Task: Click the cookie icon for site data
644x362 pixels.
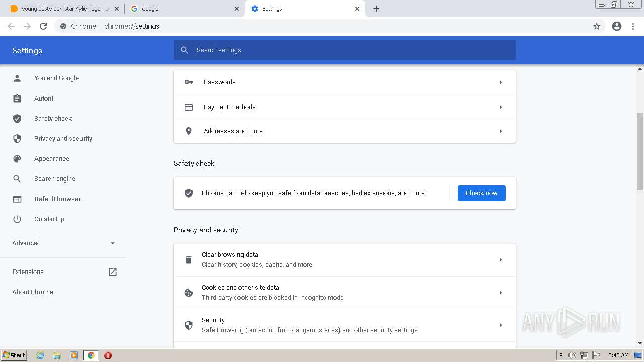Action: (189, 293)
